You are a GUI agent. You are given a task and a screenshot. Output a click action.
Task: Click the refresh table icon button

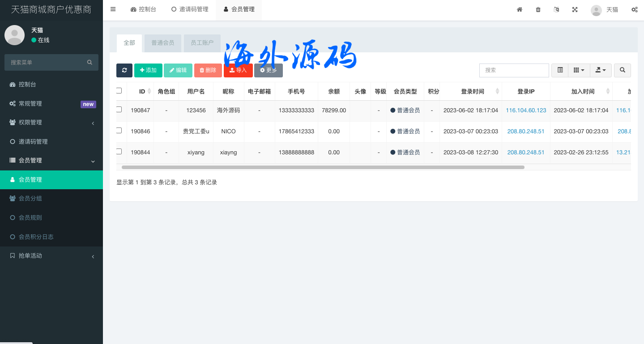pyautogui.click(x=124, y=70)
